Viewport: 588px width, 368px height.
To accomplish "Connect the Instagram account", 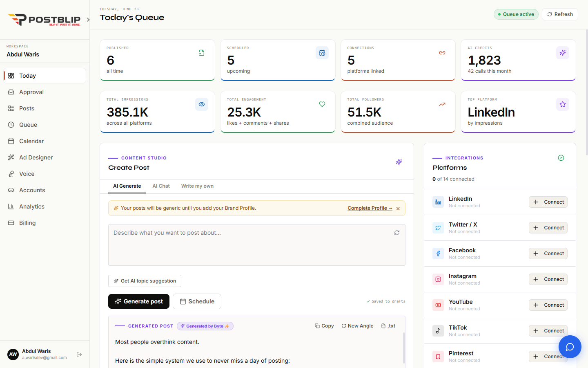I will click(x=548, y=279).
